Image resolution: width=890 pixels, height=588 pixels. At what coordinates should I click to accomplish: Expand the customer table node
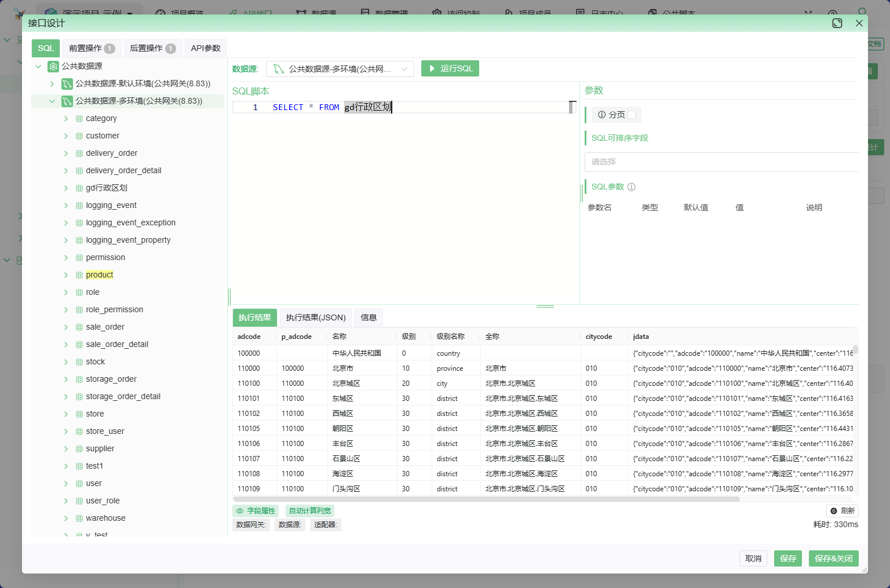66,136
